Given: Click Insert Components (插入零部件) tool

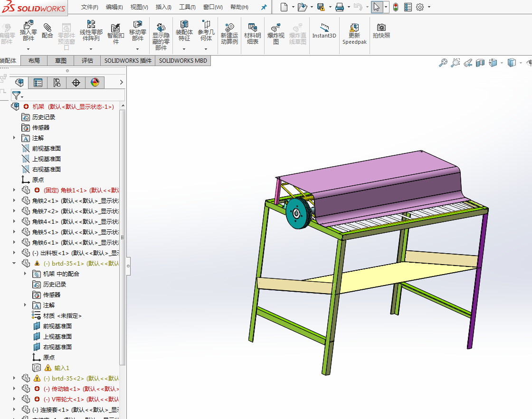Looking at the screenshot, I should pyautogui.click(x=28, y=31).
